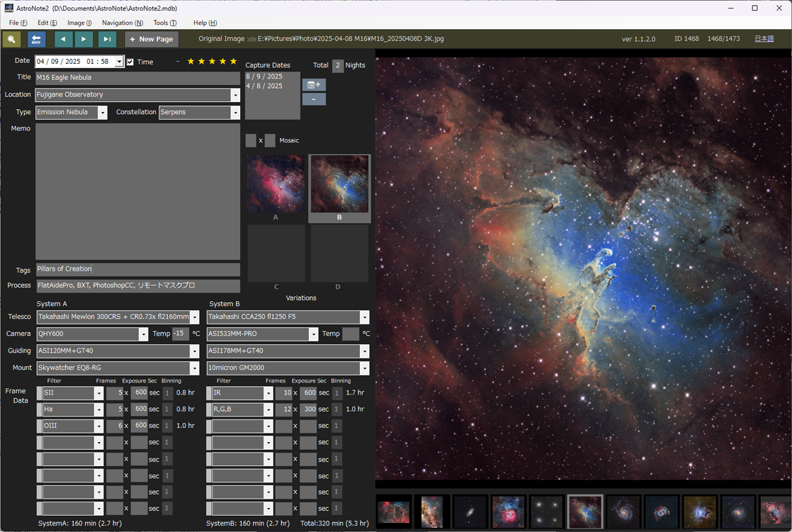Click the search magnifier icon in toolbar

click(11, 39)
